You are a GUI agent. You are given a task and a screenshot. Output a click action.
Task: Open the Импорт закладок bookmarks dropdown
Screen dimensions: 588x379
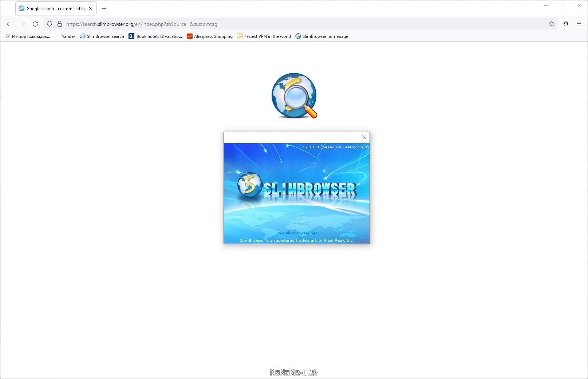point(28,36)
